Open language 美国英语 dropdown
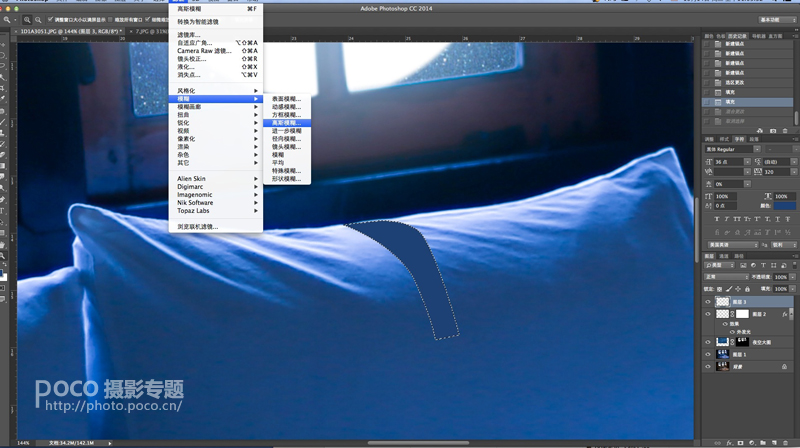 point(733,245)
